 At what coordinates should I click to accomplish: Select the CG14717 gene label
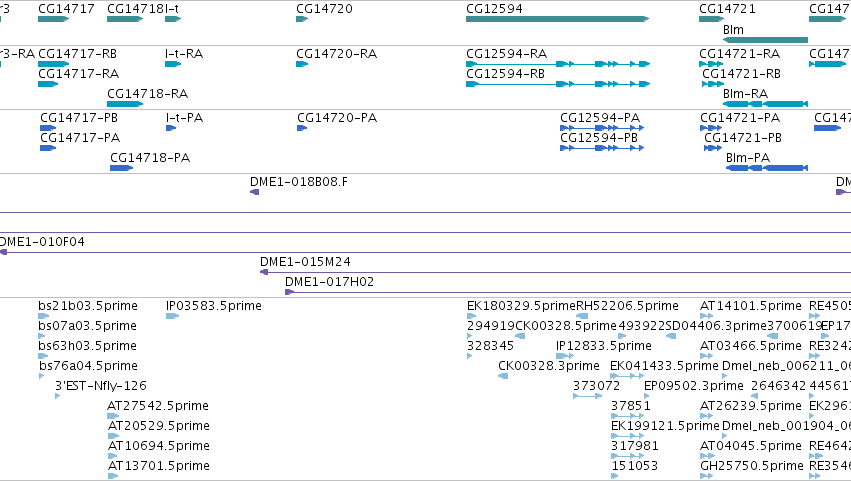pyautogui.click(x=66, y=9)
